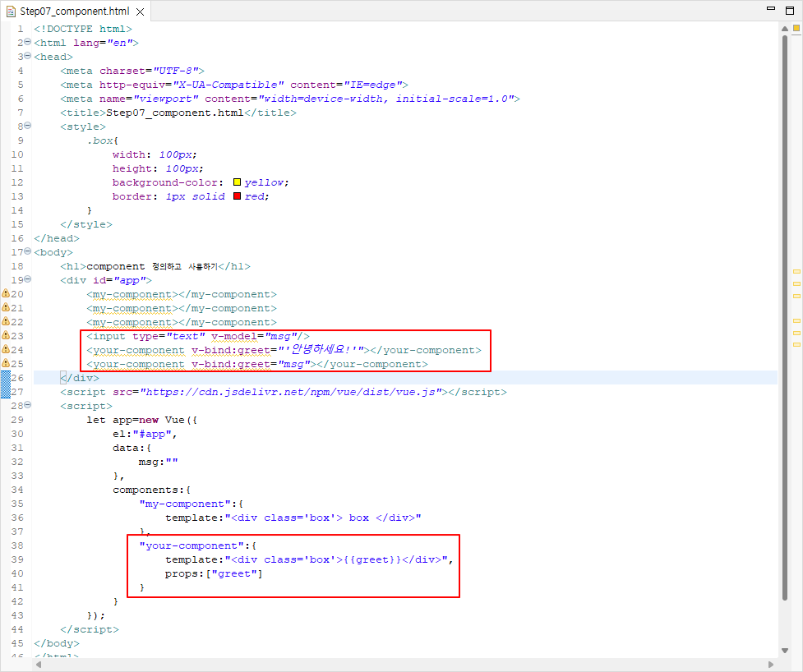Screen dimensions: 803x672
Task: Click the props:["greet"] line
Action: pos(214,573)
